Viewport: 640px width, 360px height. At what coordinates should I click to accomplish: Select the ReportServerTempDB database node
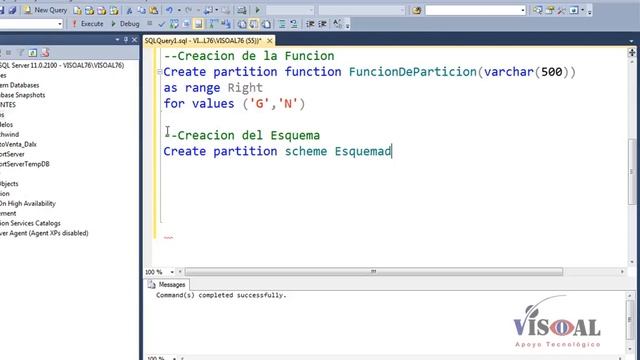coord(24,164)
